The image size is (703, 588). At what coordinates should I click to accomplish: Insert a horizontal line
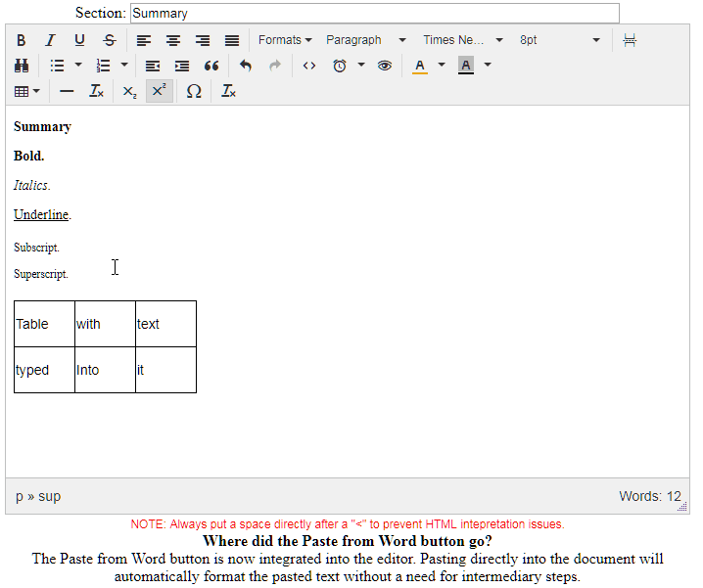[x=67, y=91]
